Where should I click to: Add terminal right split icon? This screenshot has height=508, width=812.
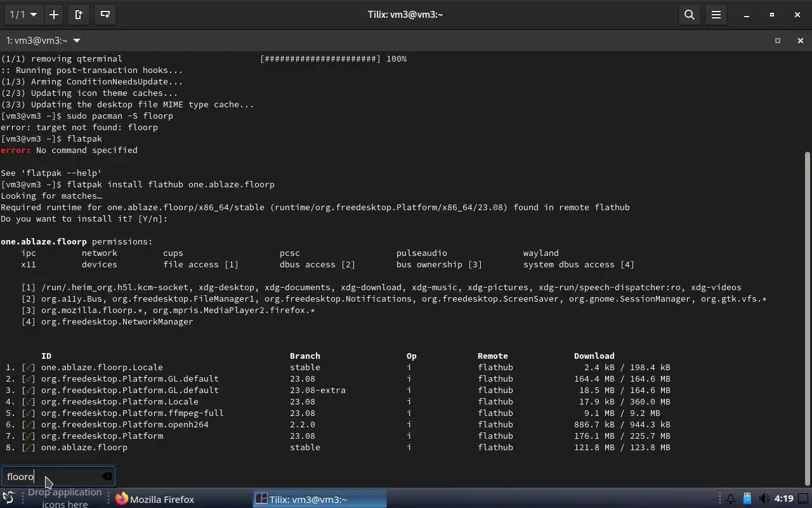click(79, 15)
